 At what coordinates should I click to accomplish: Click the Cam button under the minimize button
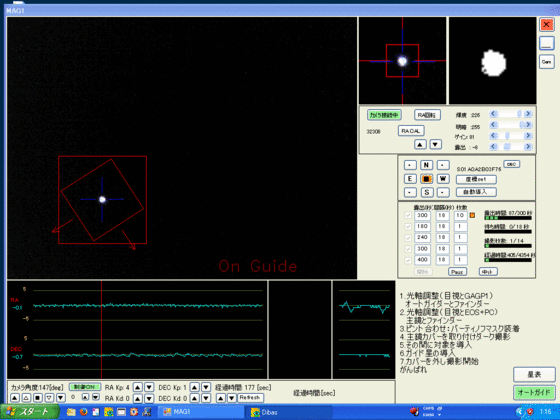coord(546,62)
